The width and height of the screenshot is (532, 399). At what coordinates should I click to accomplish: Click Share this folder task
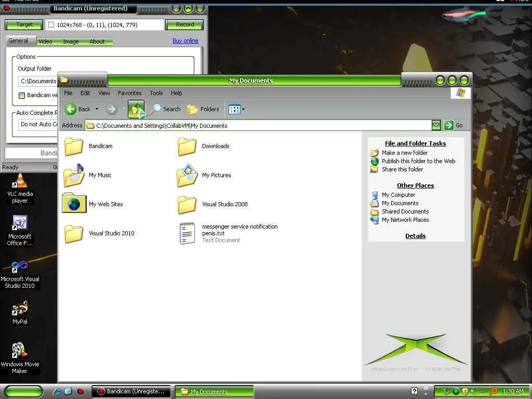(x=402, y=169)
